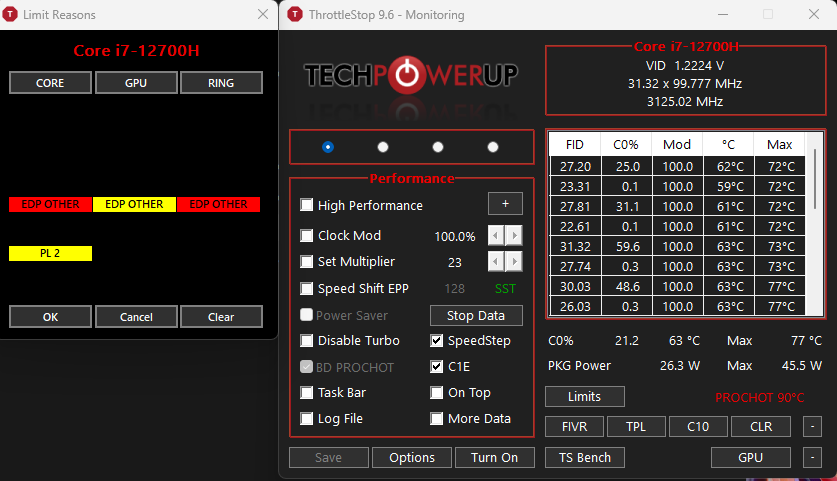Click the Limit Reasons window app icon
This screenshot has width=837, height=481.
point(10,14)
